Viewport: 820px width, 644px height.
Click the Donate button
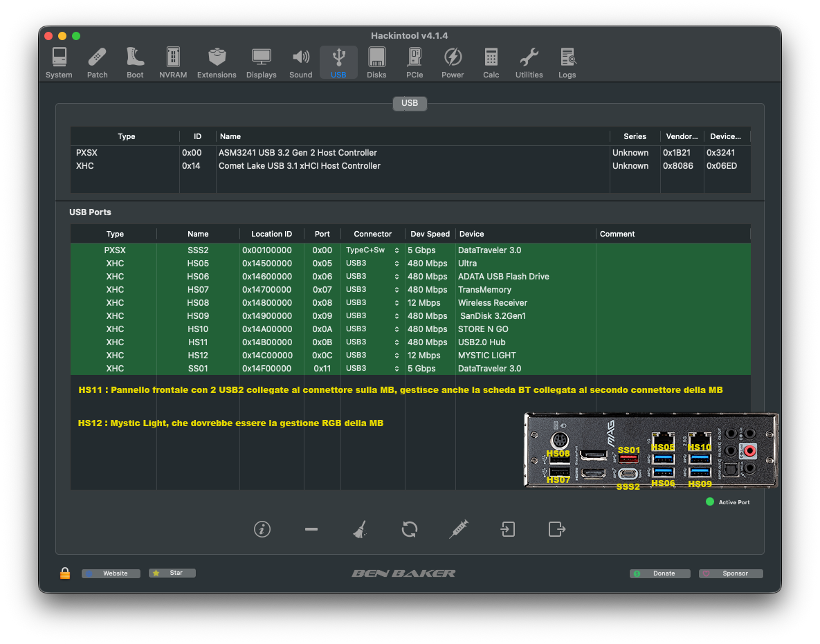click(x=659, y=573)
